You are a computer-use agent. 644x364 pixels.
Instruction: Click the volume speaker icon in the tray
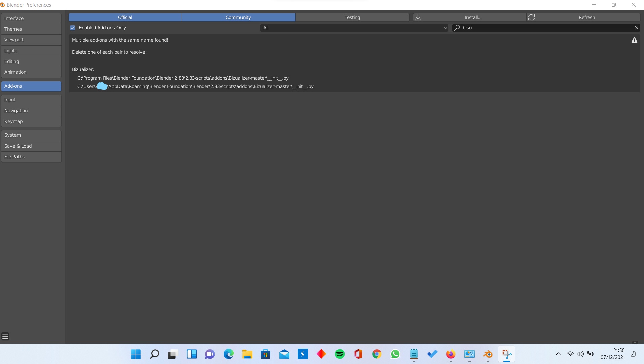(x=580, y=354)
